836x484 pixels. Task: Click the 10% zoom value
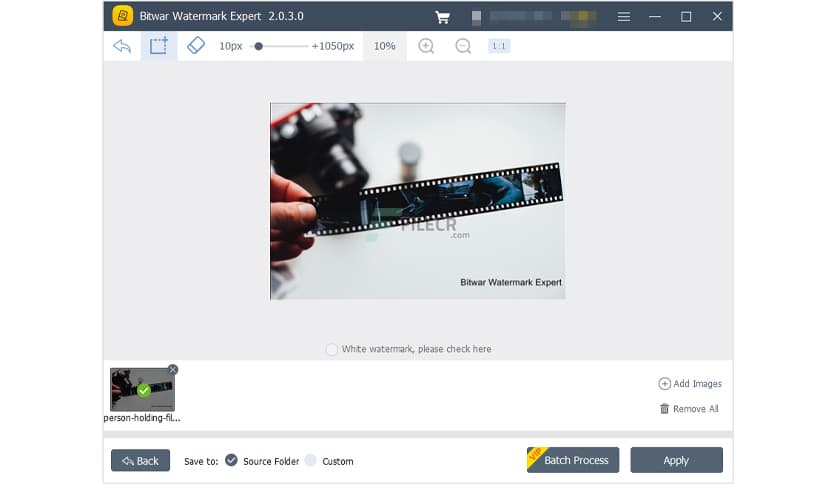(x=384, y=46)
